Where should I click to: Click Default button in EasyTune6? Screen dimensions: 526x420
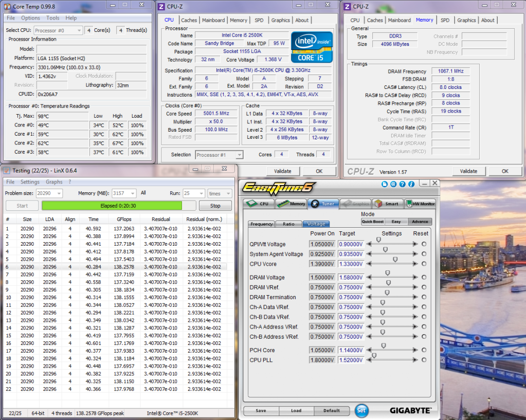332,410
